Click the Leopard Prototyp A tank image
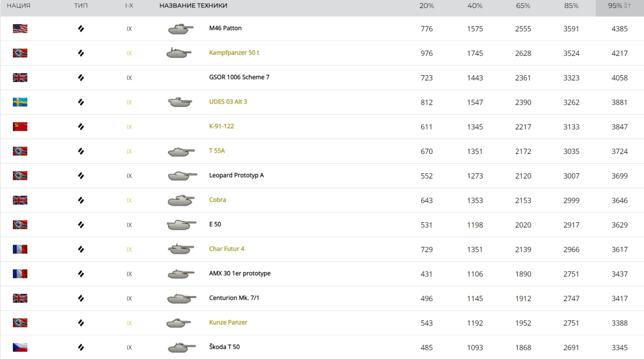644x359 pixels. [x=180, y=175]
